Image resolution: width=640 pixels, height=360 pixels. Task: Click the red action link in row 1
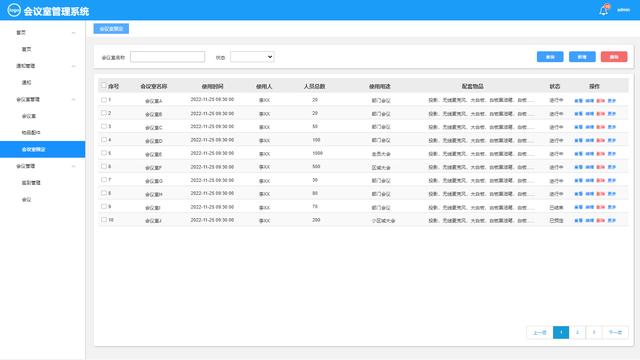tap(600, 100)
